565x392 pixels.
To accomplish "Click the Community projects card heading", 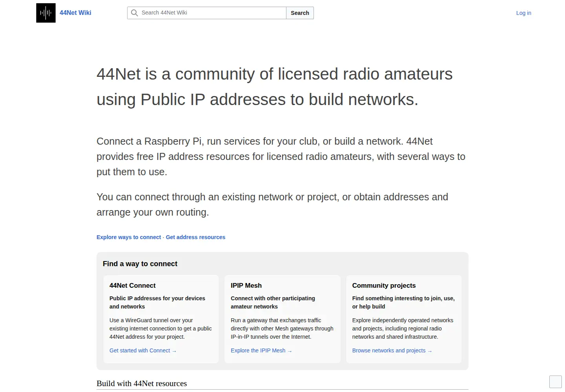I will point(384,285).
